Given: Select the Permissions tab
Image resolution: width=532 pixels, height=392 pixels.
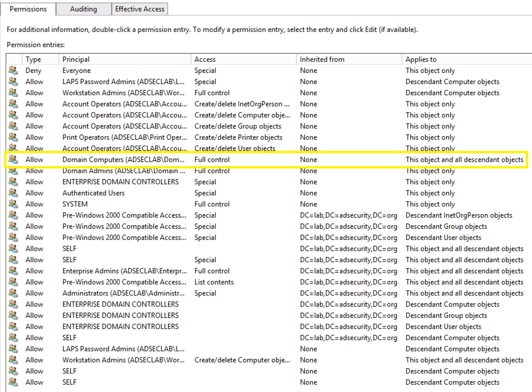Looking at the screenshot, I should tap(28, 9).
